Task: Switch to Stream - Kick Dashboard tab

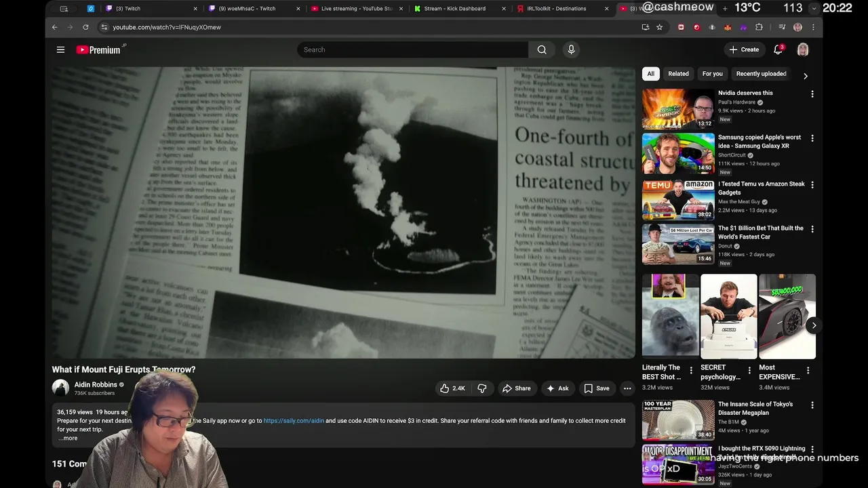Action: [x=460, y=9]
